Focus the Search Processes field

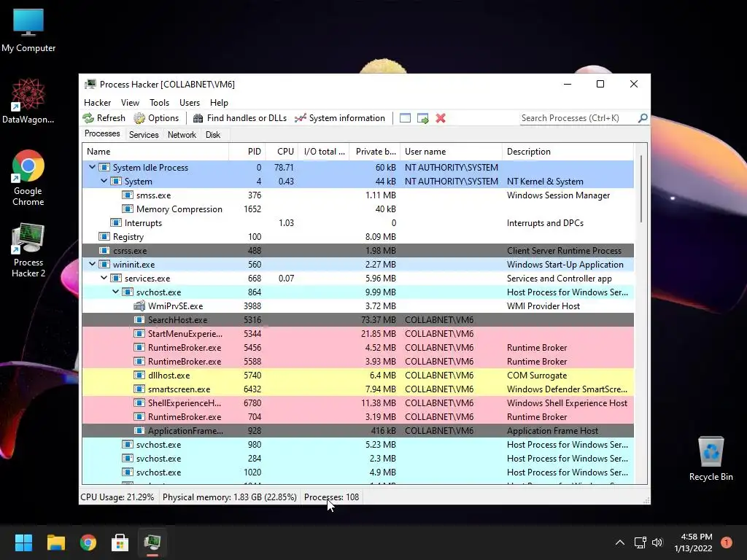578,118
